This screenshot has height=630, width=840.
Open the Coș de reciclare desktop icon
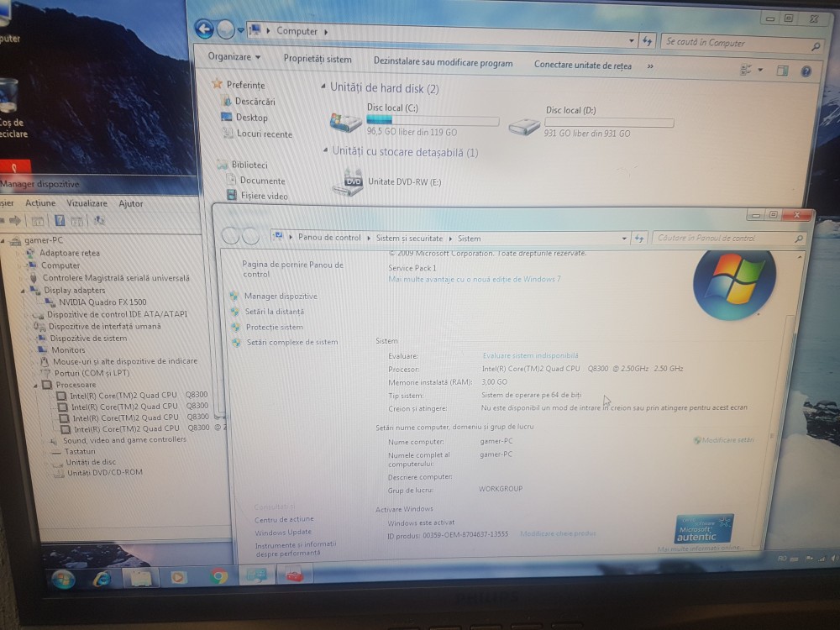(9, 108)
